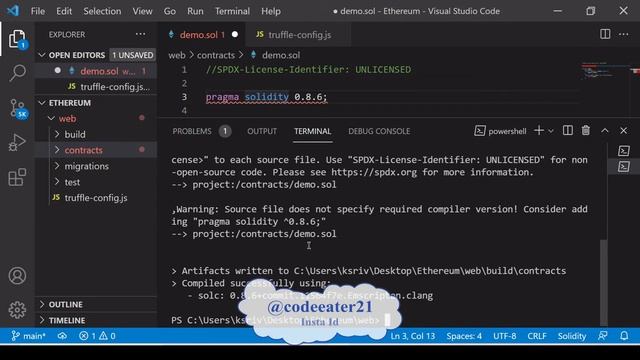Split the terminal panel
The height and width of the screenshot is (360, 640).
(567, 131)
